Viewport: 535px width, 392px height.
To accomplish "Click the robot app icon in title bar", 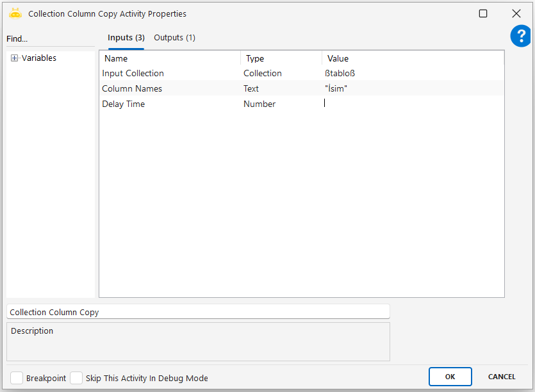I will 15,13.
